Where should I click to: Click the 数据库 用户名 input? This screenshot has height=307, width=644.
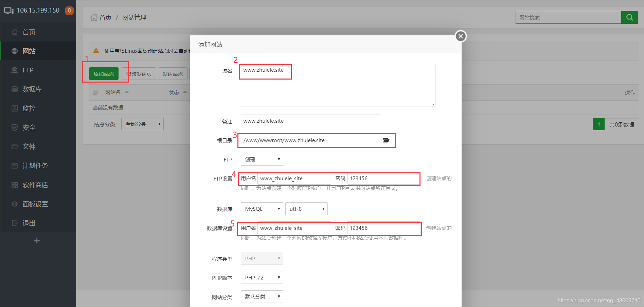294,228
